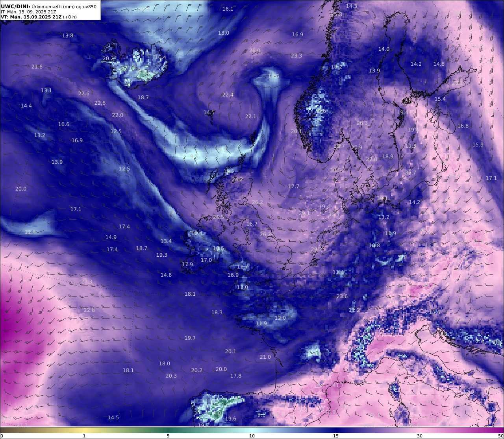Screen dimensions: 504x439
Task: Click the map value 13.8
Action: (x=68, y=35)
